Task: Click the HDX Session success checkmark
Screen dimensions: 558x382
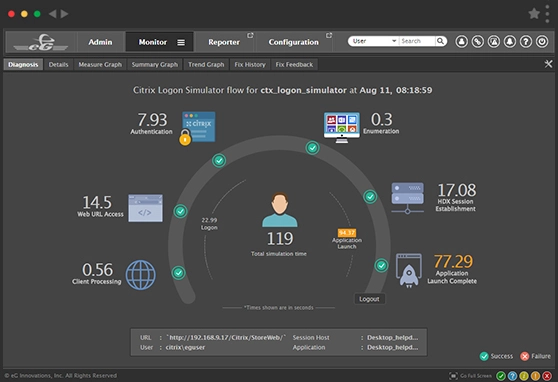Action: [370, 196]
